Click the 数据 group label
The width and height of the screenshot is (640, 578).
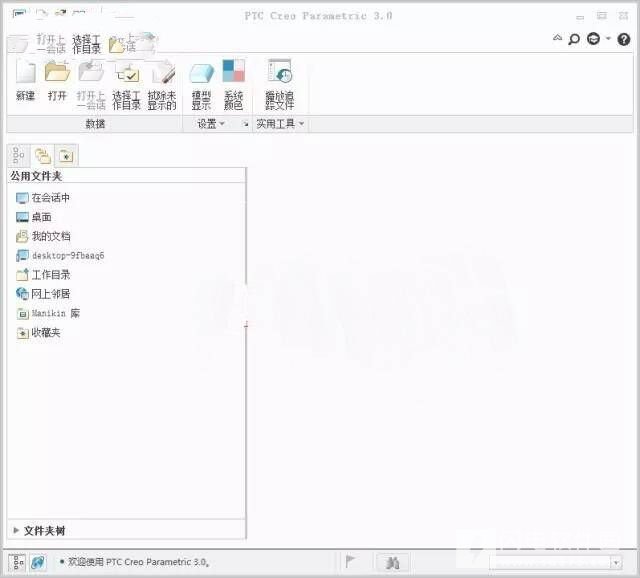tap(95, 124)
